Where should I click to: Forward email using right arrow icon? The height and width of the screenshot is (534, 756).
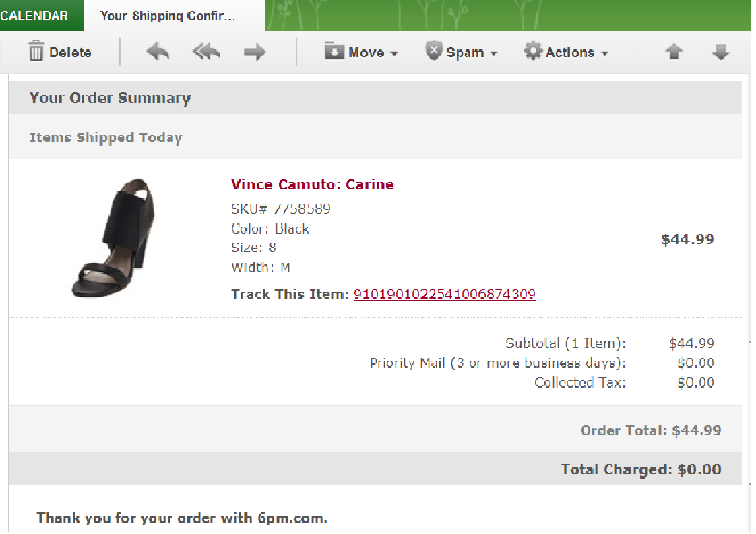254,52
